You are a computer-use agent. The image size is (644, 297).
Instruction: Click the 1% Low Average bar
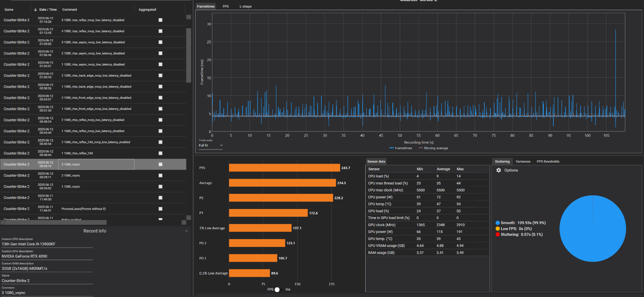click(x=260, y=228)
